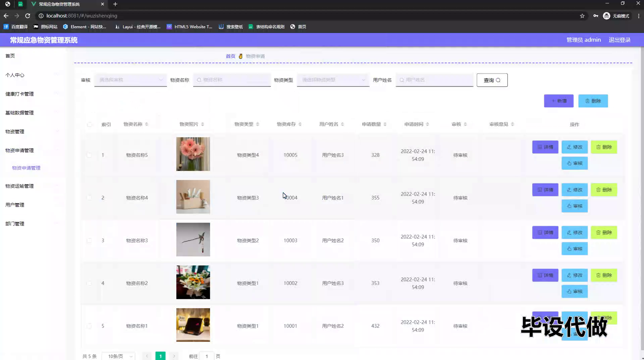Click password key icon in address bar

(x=596, y=16)
